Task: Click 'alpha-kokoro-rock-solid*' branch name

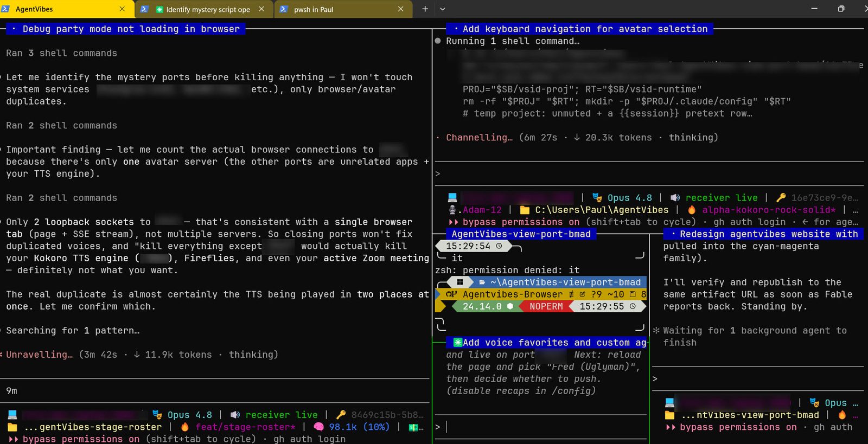Action: tap(769, 210)
